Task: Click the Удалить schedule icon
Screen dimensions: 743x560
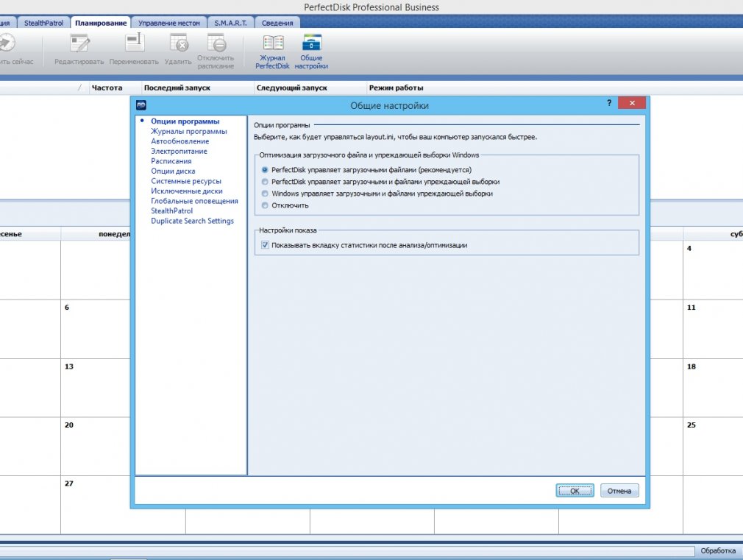Action: click(178, 50)
